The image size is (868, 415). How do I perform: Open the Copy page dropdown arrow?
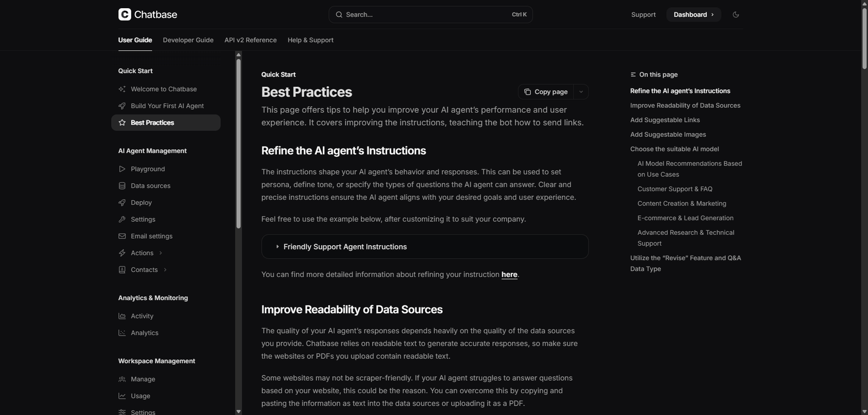581,92
